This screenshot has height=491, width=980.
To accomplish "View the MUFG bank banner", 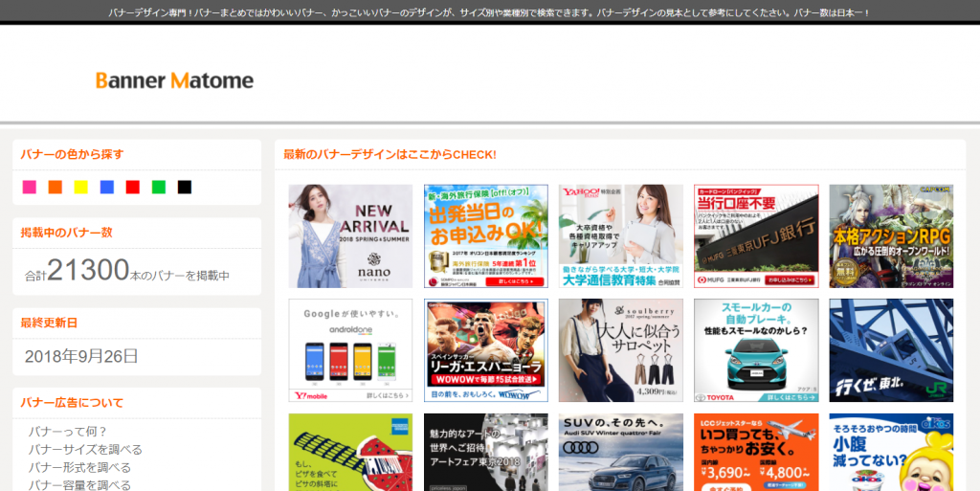I will (x=756, y=236).
